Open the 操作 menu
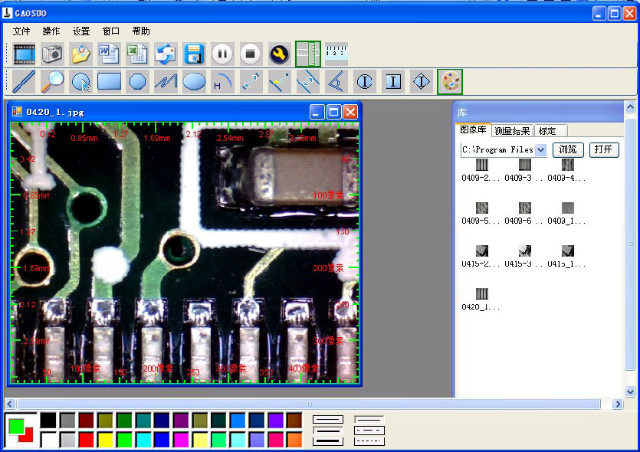The width and height of the screenshot is (640, 452). tap(51, 31)
